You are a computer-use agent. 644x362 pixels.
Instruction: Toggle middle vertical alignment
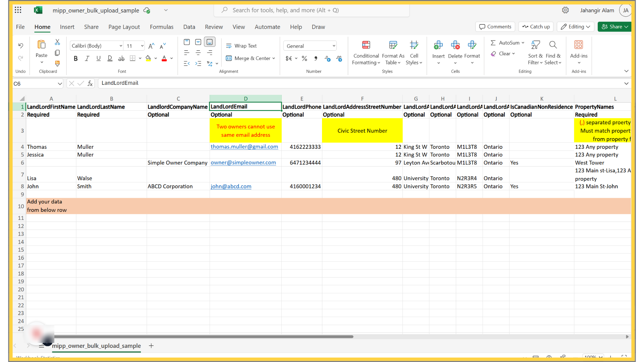198,42
